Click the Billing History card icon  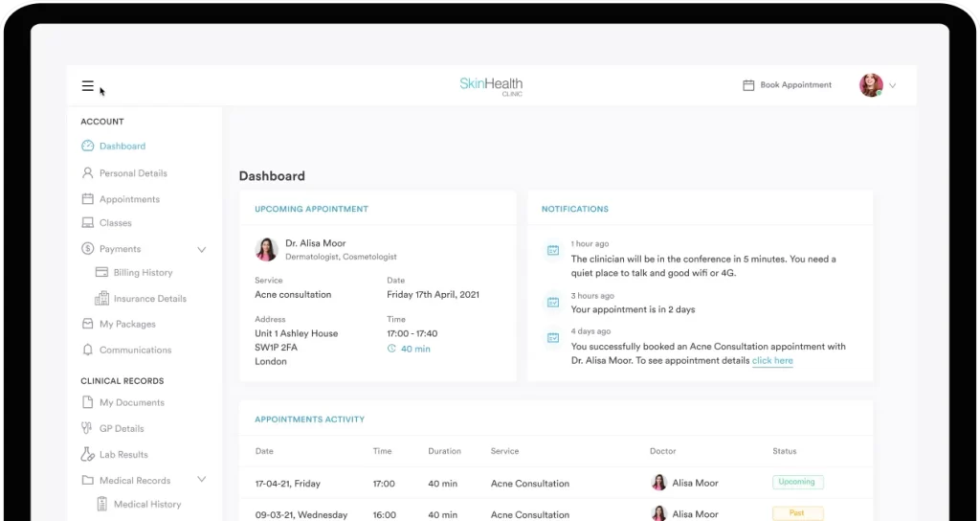(x=102, y=273)
